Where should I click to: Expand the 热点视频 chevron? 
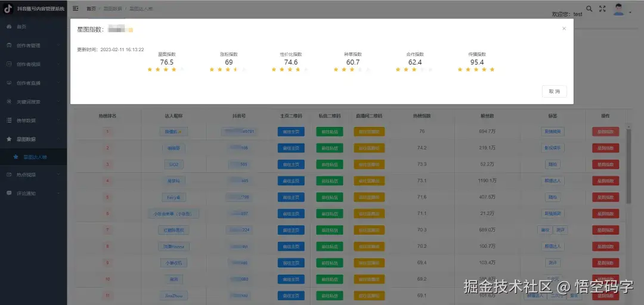(58, 175)
